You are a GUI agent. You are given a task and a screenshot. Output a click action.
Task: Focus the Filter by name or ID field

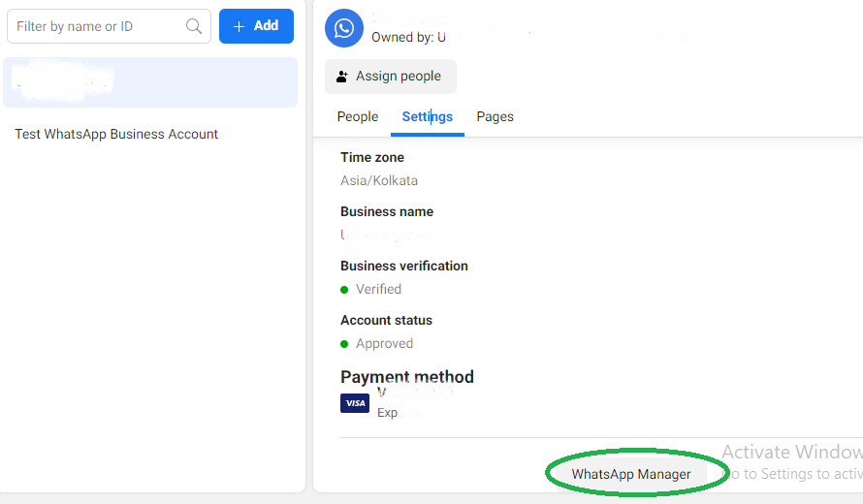coord(109,26)
